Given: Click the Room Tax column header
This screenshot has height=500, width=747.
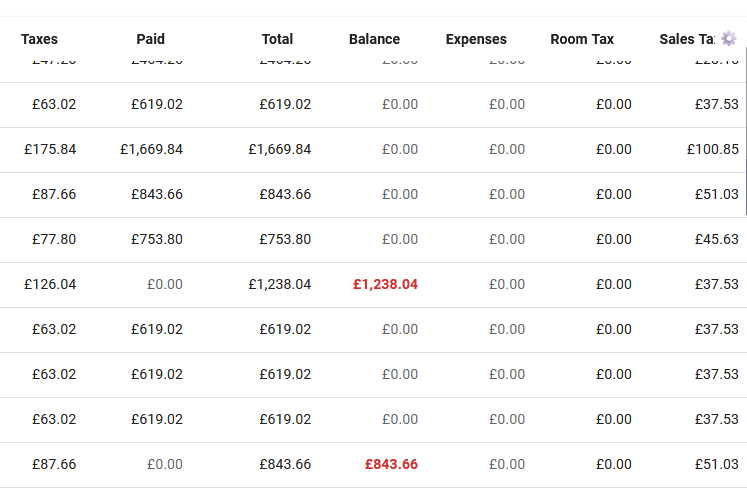Looking at the screenshot, I should coord(582,40).
